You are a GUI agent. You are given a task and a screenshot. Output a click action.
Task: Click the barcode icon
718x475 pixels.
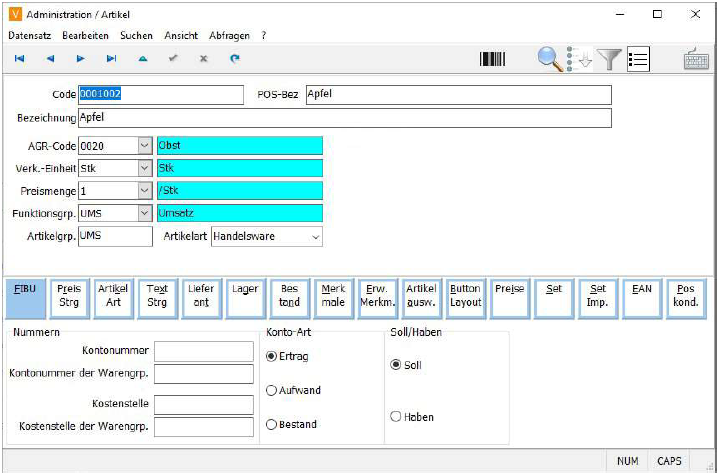click(x=492, y=59)
